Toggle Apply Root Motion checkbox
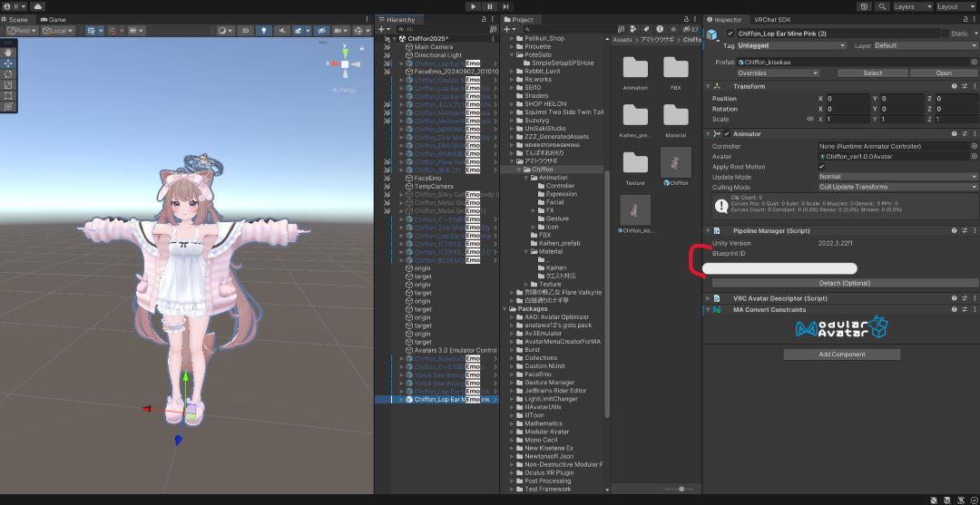This screenshot has height=505, width=980. (x=821, y=167)
